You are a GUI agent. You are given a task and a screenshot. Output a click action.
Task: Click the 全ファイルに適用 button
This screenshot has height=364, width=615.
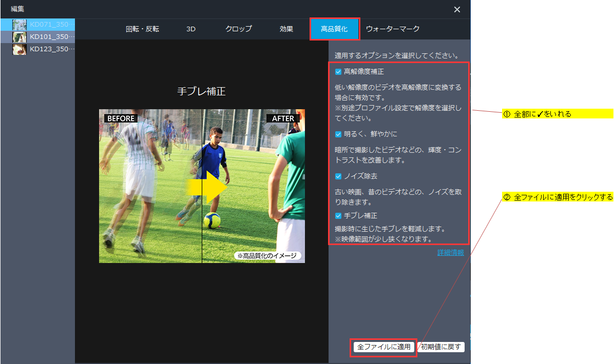[383, 347]
